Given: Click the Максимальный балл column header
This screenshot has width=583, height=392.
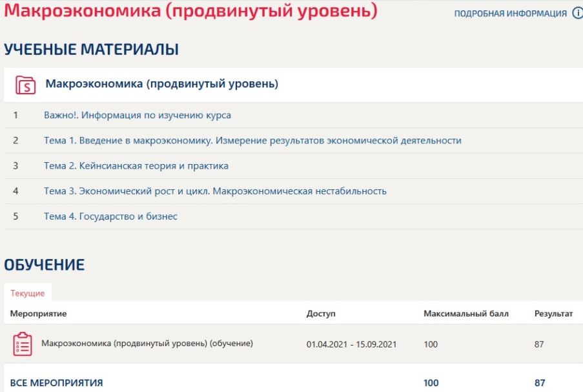Looking at the screenshot, I should [466, 313].
